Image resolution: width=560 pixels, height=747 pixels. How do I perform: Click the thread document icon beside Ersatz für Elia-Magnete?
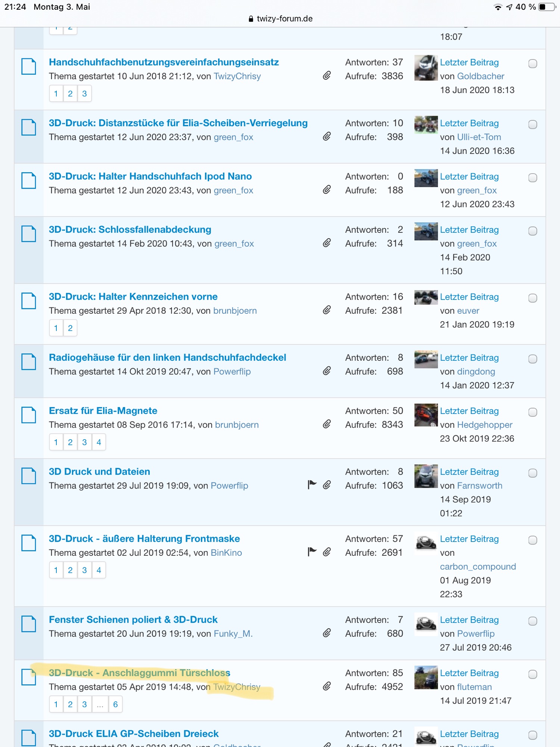[29, 415]
